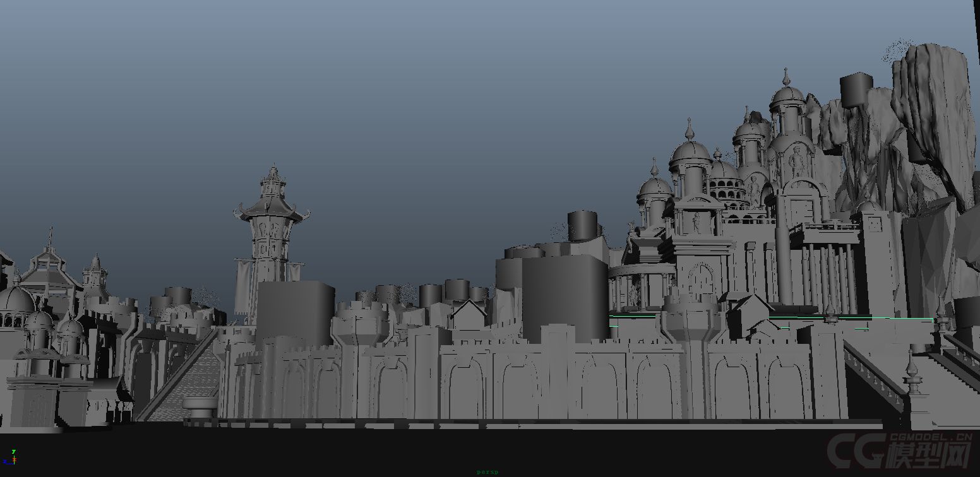This screenshot has width=980, height=477.
Task: Click the red X axis on the view gizmo
Action: pos(15,459)
